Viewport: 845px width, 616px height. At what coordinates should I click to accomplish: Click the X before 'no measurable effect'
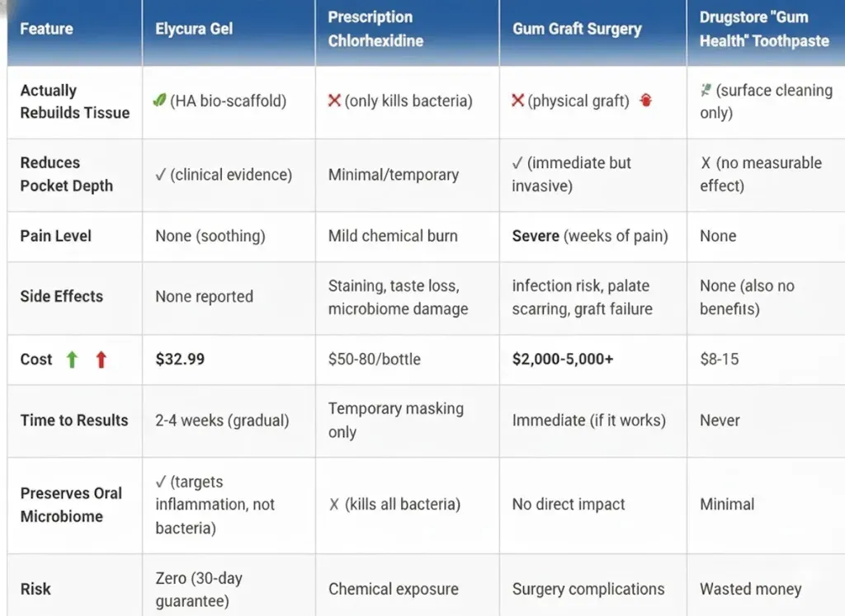click(706, 163)
